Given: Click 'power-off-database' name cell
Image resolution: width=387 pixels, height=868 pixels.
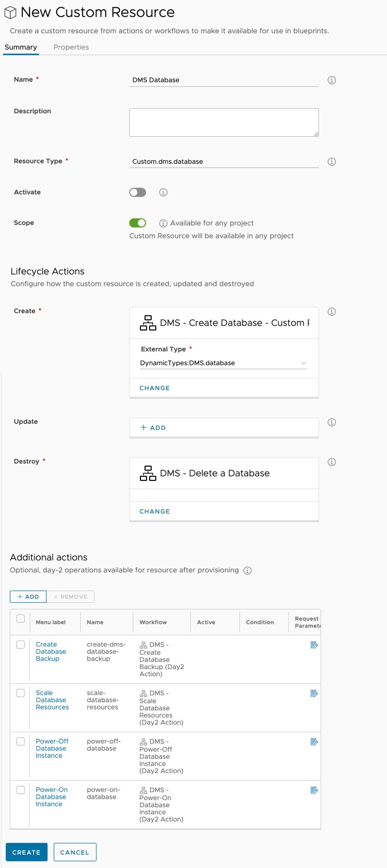Looking at the screenshot, I should [x=104, y=745].
